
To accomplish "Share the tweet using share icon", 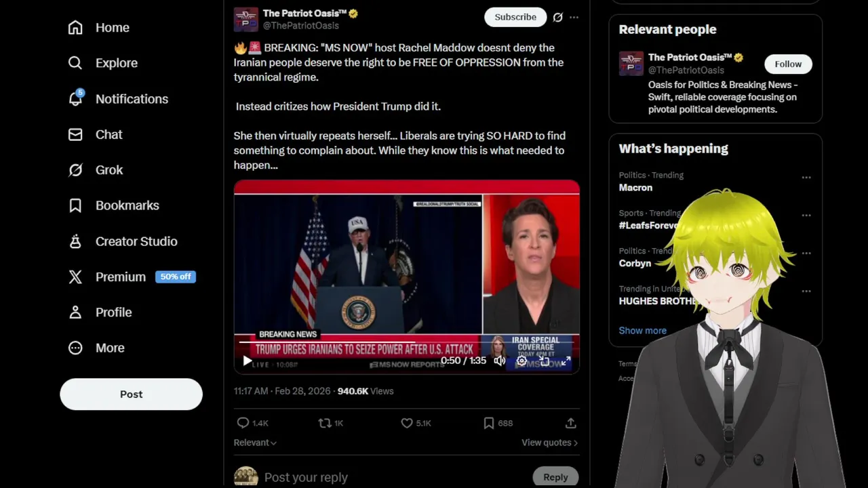I will point(571,423).
